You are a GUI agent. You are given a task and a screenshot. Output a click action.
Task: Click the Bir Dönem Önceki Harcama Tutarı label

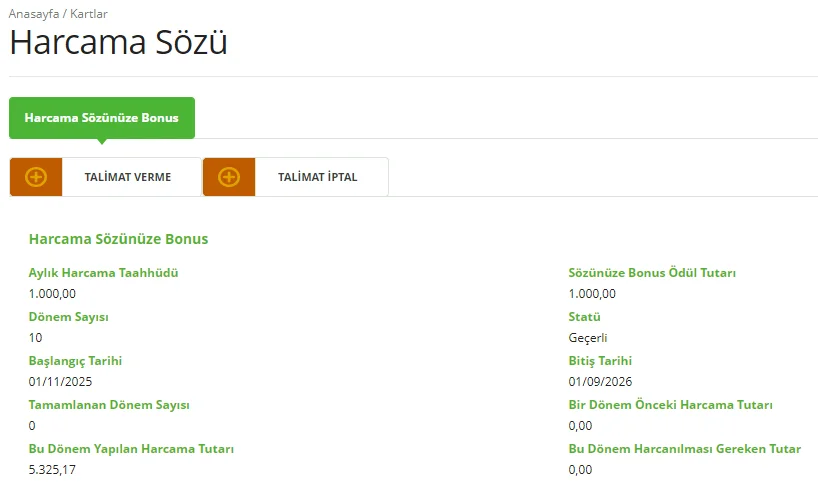click(670, 404)
